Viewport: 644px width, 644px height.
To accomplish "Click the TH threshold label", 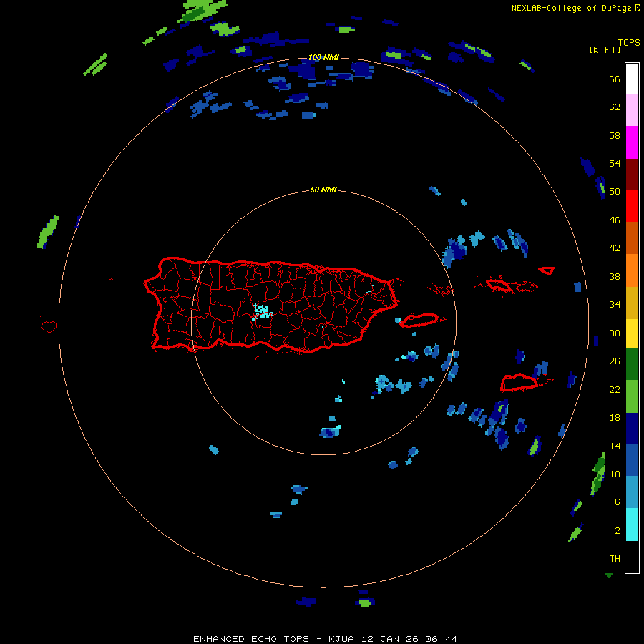I will (615, 559).
